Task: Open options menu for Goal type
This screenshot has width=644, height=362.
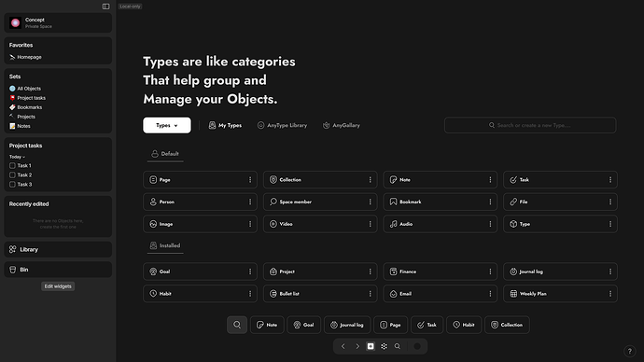Action: pyautogui.click(x=250, y=271)
